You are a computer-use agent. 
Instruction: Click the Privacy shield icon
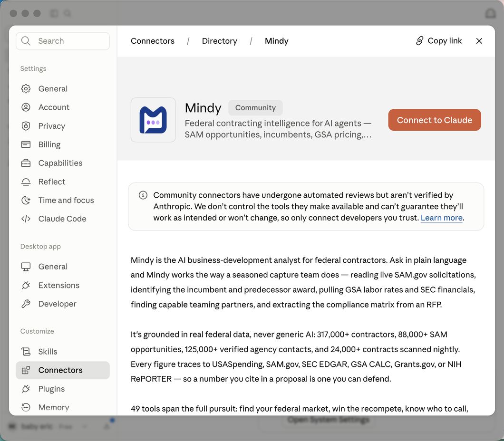[x=26, y=126]
